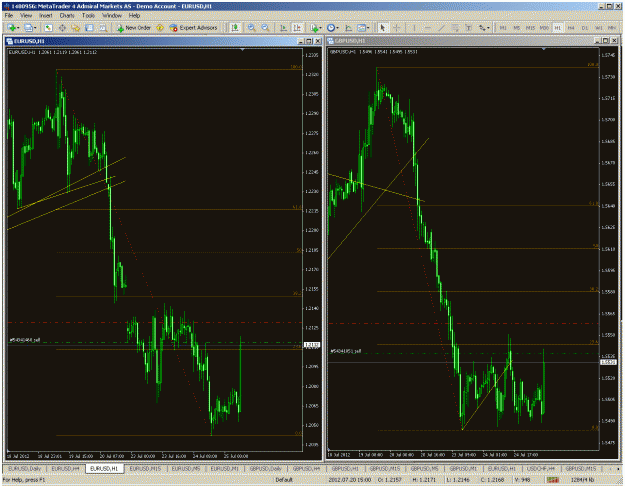Image resolution: width=625 pixels, height=486 pixels.
Task: Open the View menu
Action: click(x=26, y=16)
